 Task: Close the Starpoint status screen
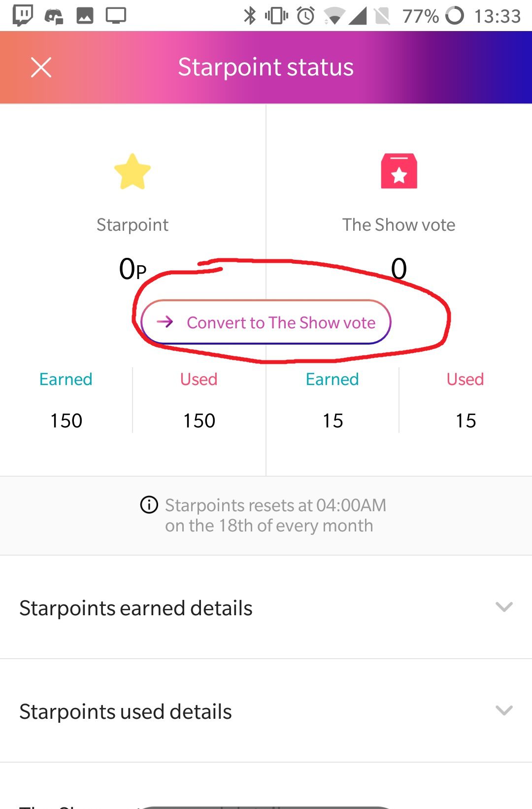(x=41, y=68)
